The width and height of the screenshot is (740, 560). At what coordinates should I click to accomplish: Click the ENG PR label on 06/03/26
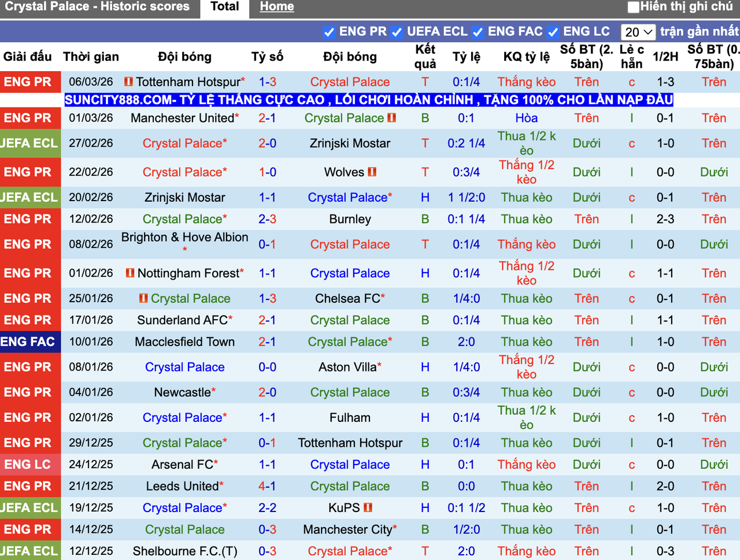[30, 82]
